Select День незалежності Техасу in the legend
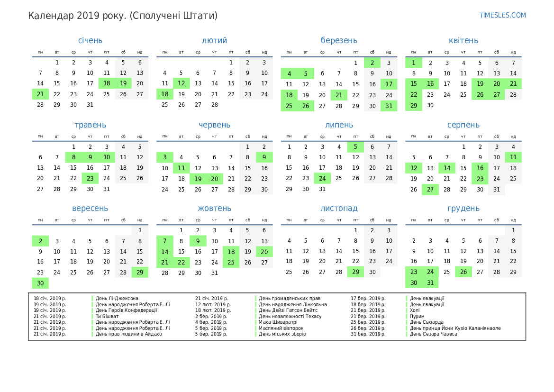Screen dimensions: 554x392 tap(290, 316)
